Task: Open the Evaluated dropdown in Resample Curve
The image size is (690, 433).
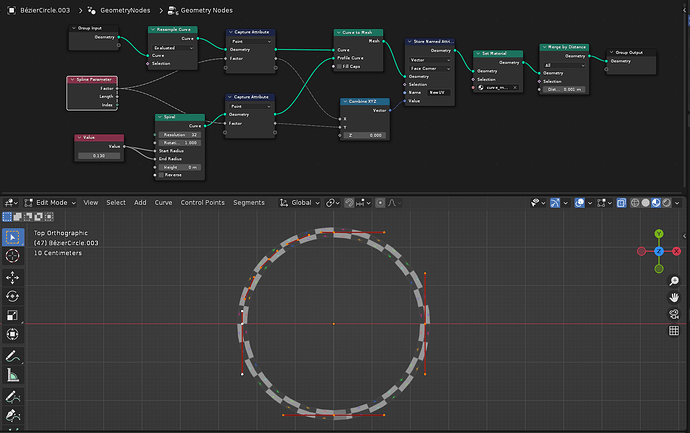Action: (x=173, y=48)
